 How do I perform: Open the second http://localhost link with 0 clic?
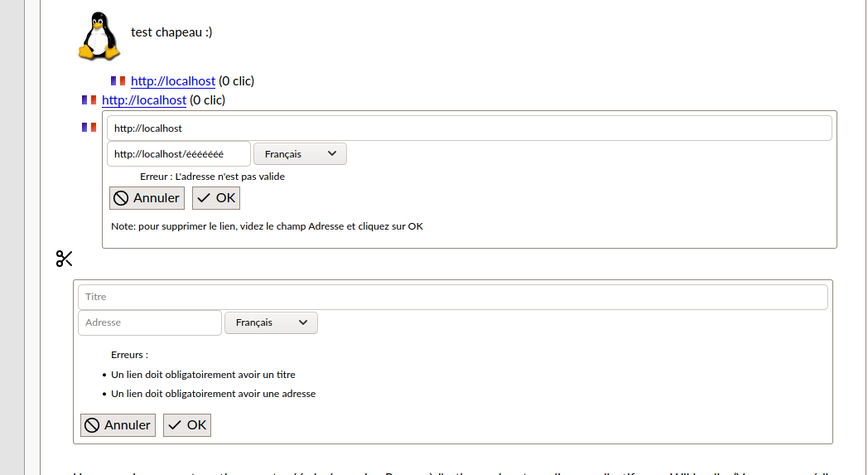coord(144,100)
